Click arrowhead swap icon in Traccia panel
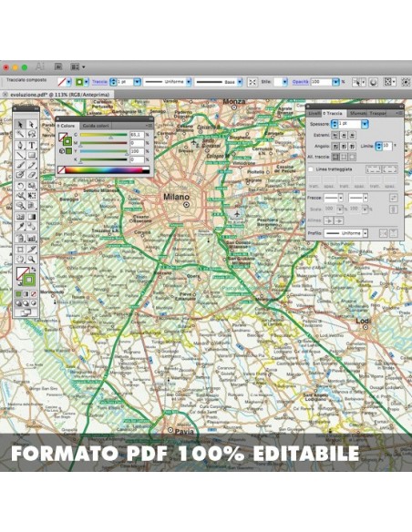This screenshot has height=532, width=412. tap(394, 198)
